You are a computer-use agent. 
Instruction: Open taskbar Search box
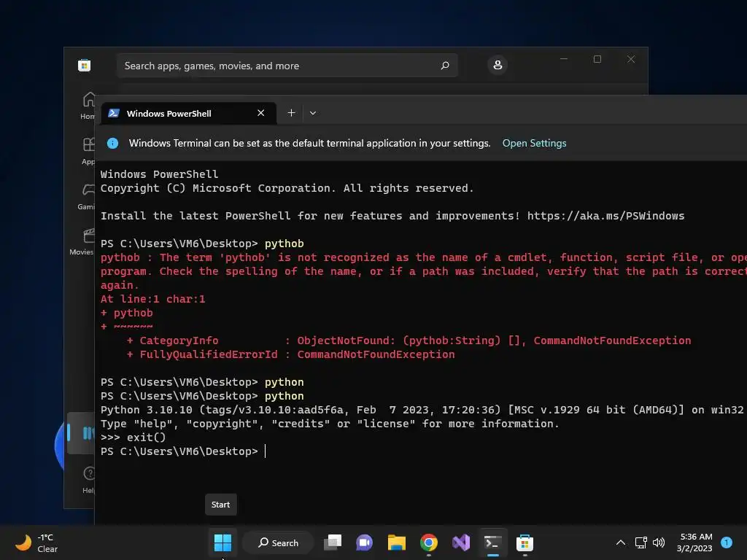278,542
